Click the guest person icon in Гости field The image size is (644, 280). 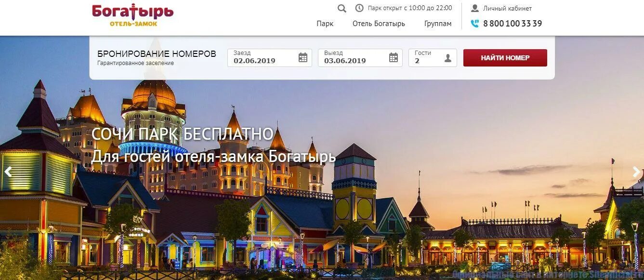pos(448,58)
